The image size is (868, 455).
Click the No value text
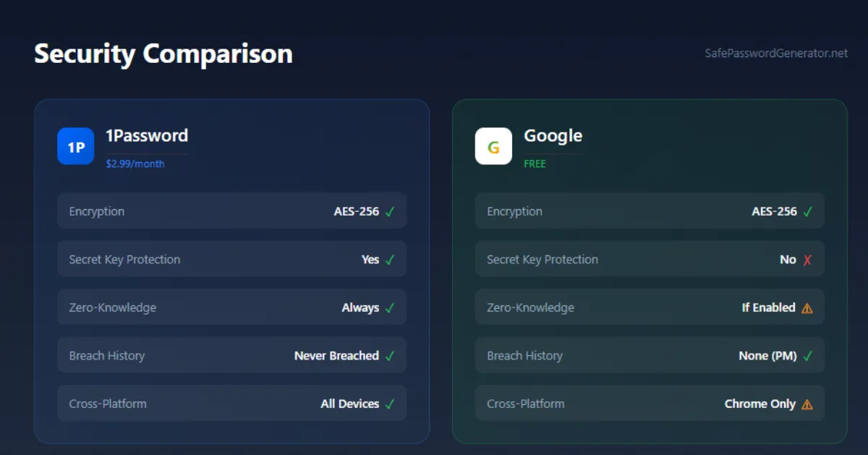point(788,259)
